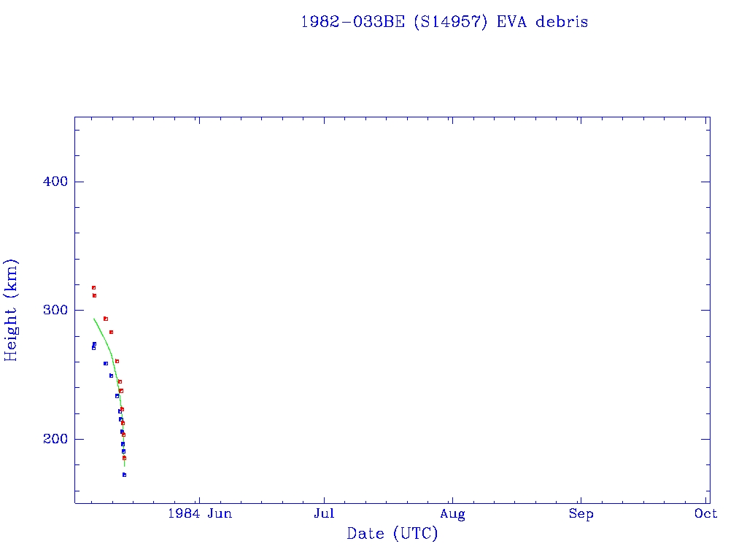Click the upper start of the green curve
Image resolution: width=747 pixels, height=560 pixels.
(x=94, y=319)
